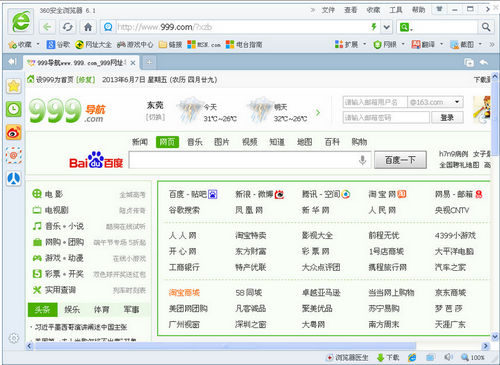Open 网址大全 bookmark
This screenshot has width=500, height=365.
[x=93, y=44]
